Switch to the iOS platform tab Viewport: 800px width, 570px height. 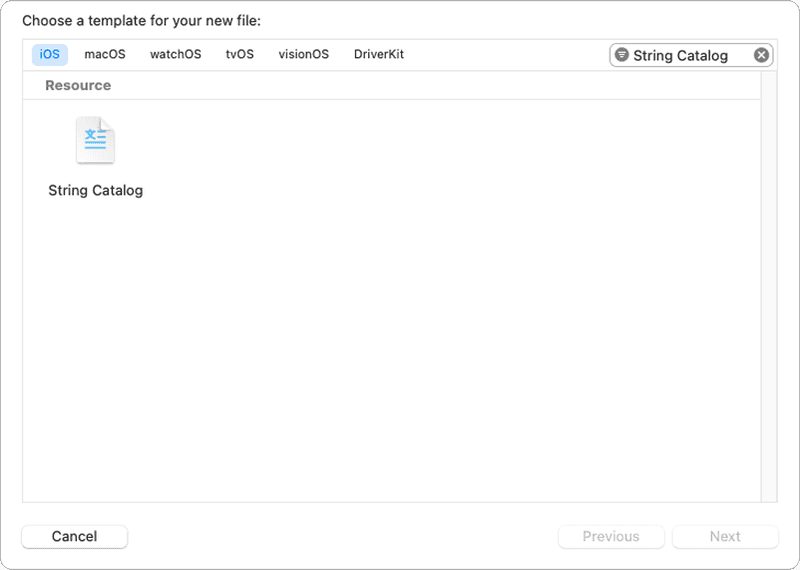(50, 55)
